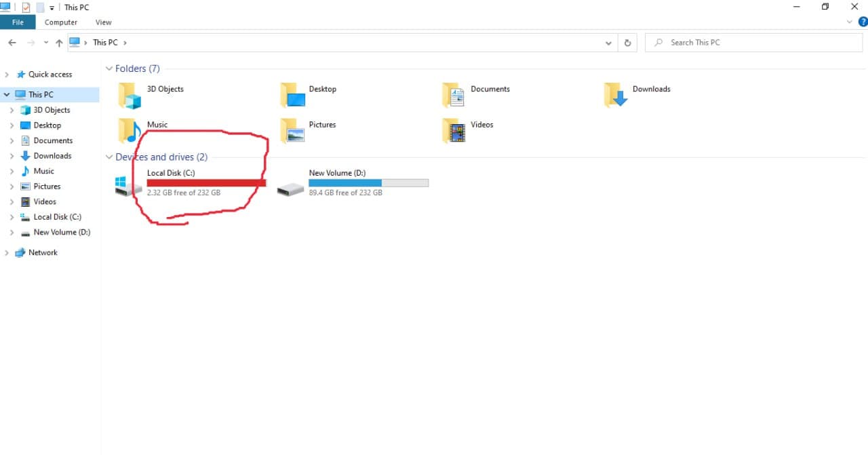Open the address bar history dropdown
Screen dimensions: 868x455
tap(608, 43)
